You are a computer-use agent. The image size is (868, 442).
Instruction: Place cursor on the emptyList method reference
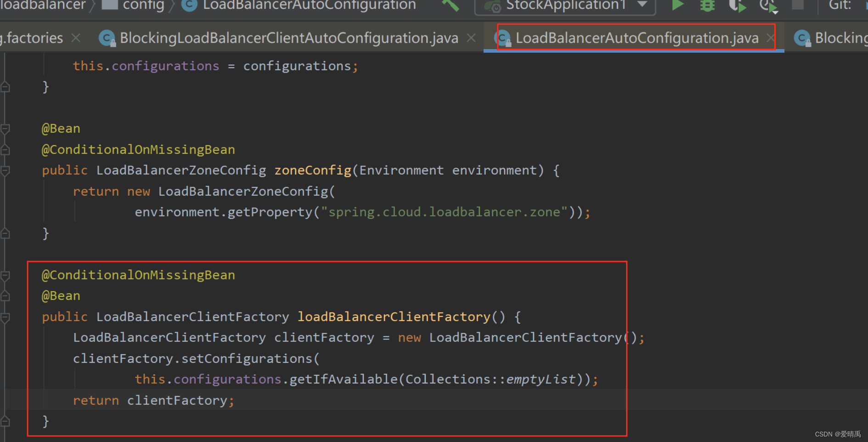coord(540,379)
